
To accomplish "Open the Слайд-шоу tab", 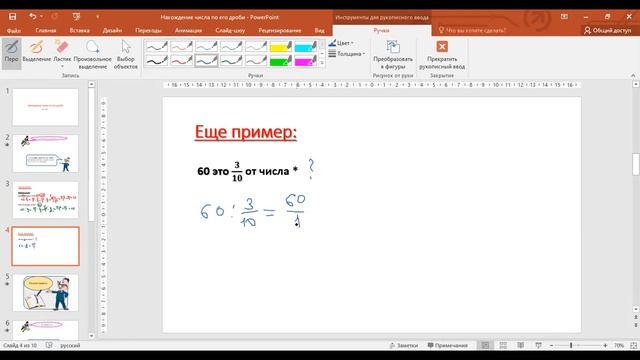I will click(230, 31).
